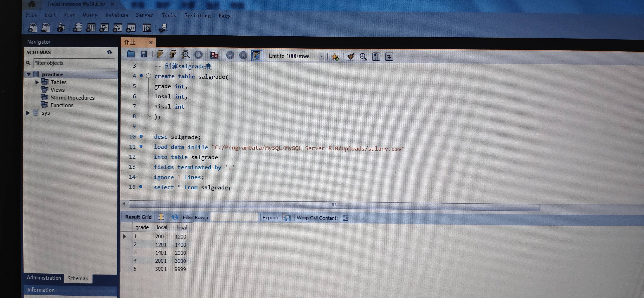The height and width of the screenshot is (298, 644).
Task: Expand the Tables node under practice
Action: pyautogui.click(x=37, y=82)
